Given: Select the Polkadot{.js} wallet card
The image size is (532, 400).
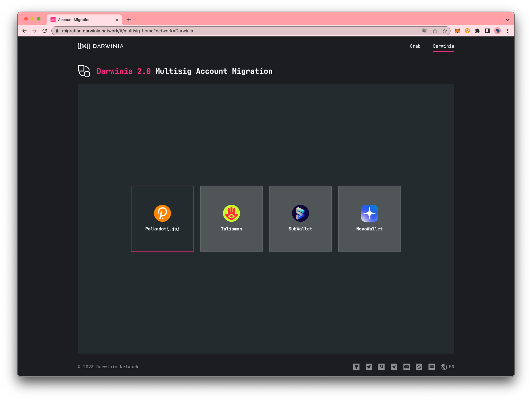Looking at the screenshot, I should [162, 218].
